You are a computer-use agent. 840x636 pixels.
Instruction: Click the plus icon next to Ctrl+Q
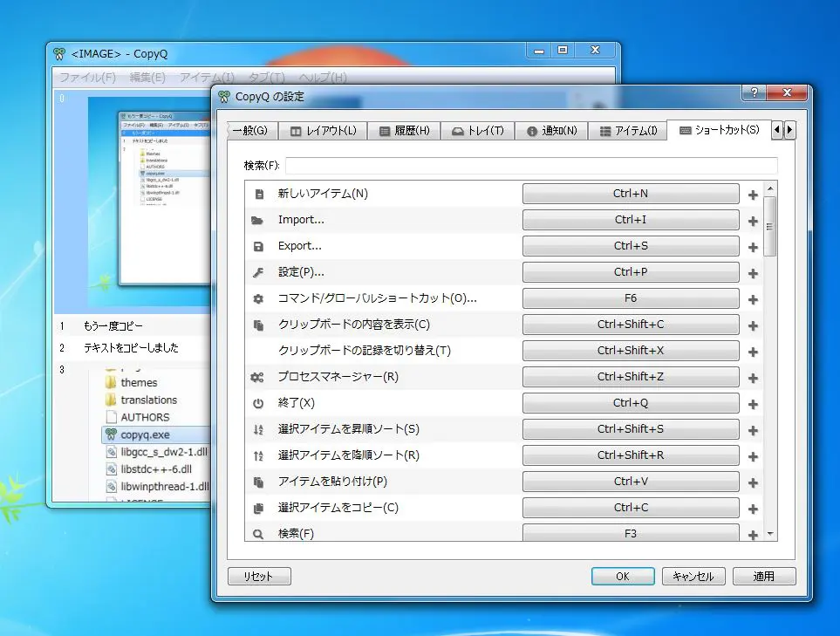coord(753,405)
